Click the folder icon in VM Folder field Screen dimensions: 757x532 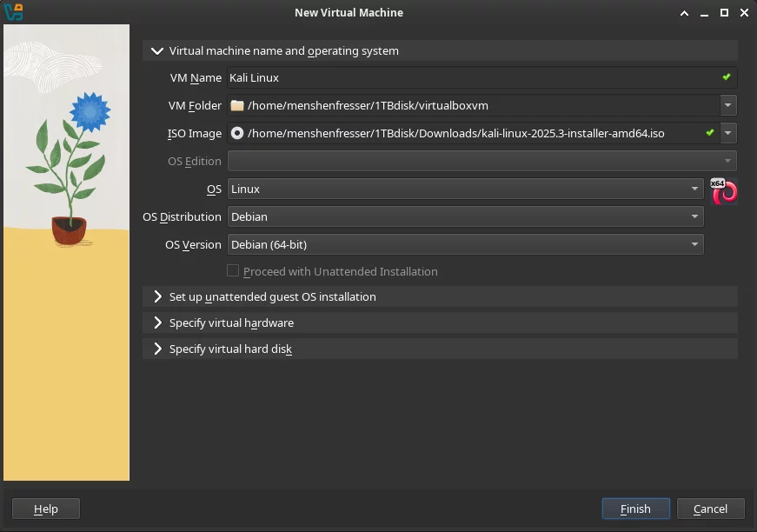click(x=237, y=106)
